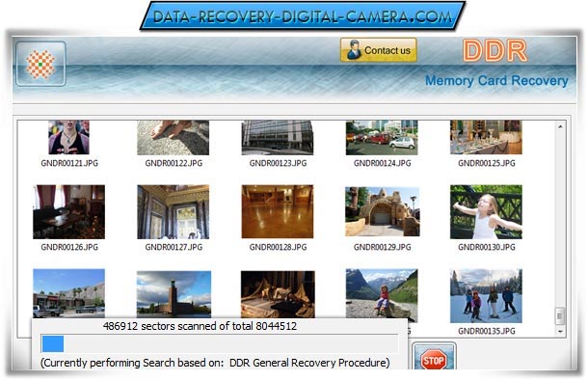Select the tower by water thumbnail
The width and height of the screenshot is (588, 381).
tap(174, 294)
